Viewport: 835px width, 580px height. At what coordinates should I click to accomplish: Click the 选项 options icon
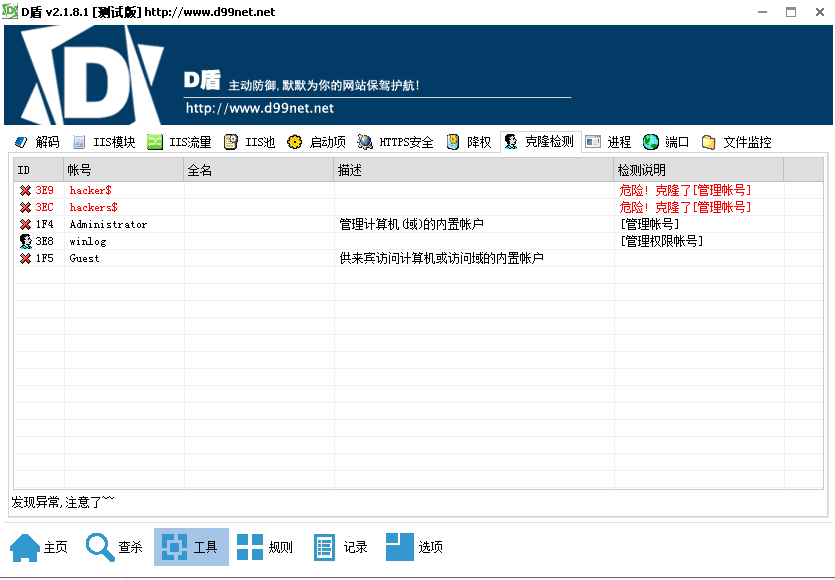coord(399,547)
